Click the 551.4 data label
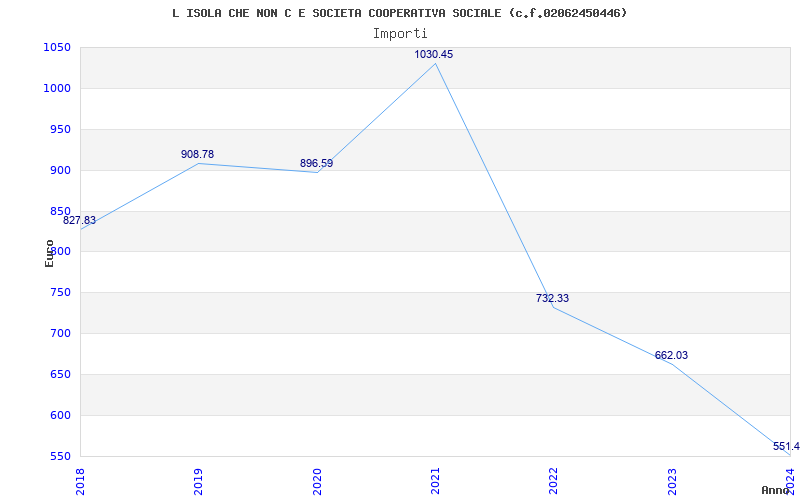 pyautogui.click(x=786, y=446)
